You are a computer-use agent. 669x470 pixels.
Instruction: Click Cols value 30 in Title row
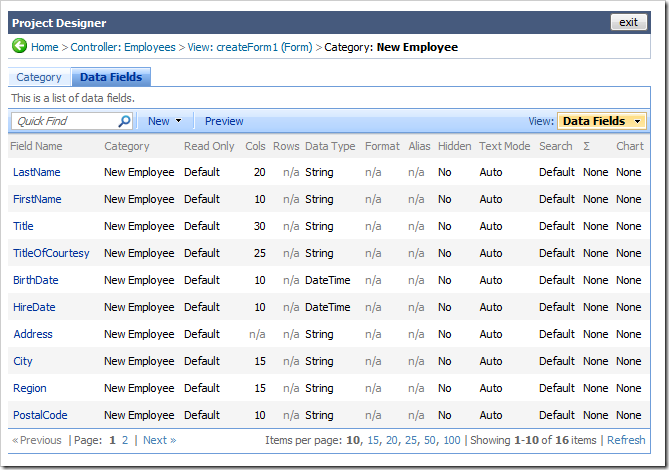click(259, 226)
